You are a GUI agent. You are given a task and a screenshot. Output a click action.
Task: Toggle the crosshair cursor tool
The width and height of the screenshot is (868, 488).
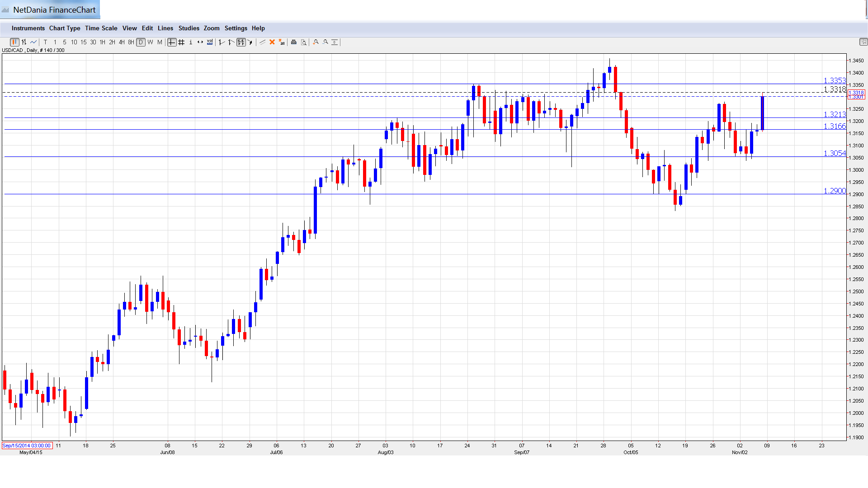click(x=172, y=42)
